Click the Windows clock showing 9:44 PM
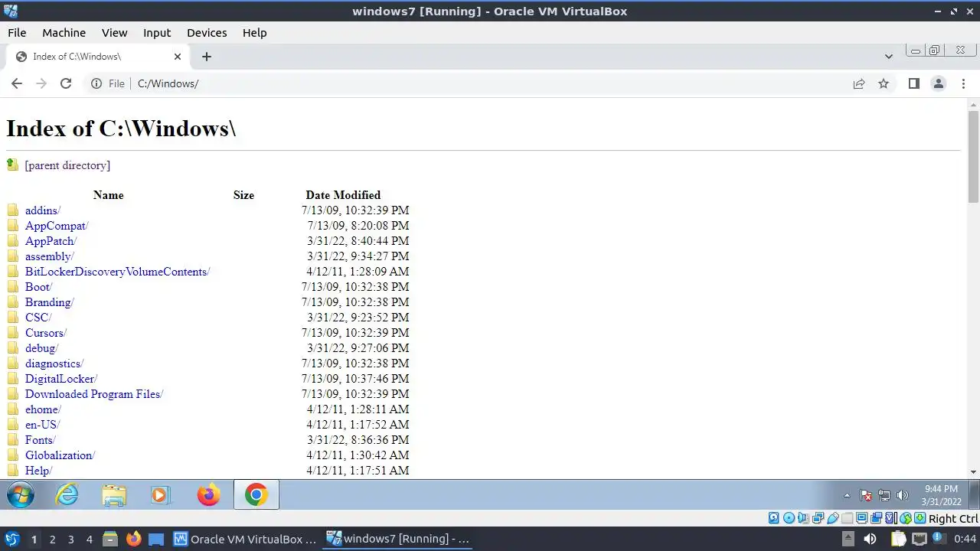The height and width of the screenshot is (551, 980). 941,495
